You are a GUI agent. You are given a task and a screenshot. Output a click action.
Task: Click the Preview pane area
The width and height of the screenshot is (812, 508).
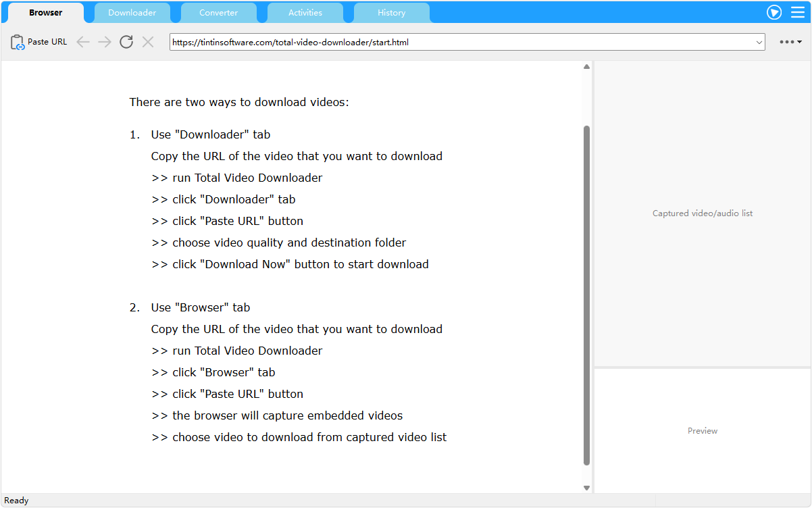703,431
